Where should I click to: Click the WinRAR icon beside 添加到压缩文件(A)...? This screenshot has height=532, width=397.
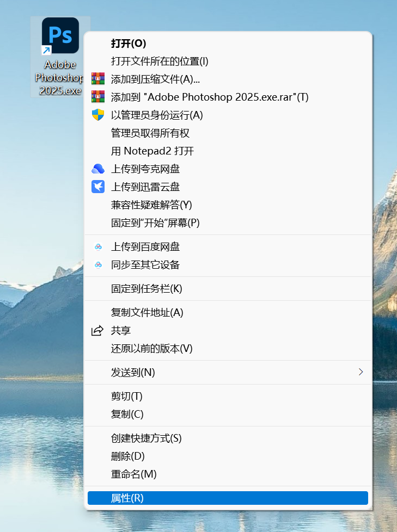(x=98, y=79)
